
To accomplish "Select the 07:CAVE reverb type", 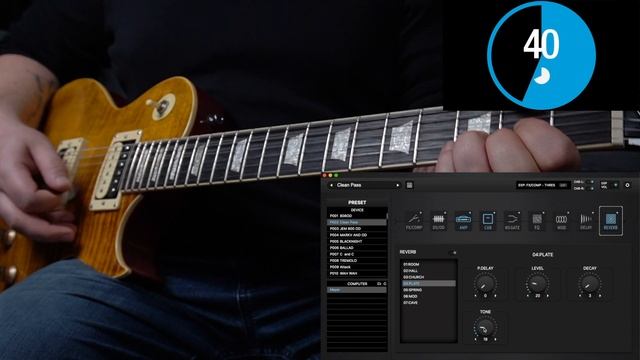I will click(x=429, y=303).
